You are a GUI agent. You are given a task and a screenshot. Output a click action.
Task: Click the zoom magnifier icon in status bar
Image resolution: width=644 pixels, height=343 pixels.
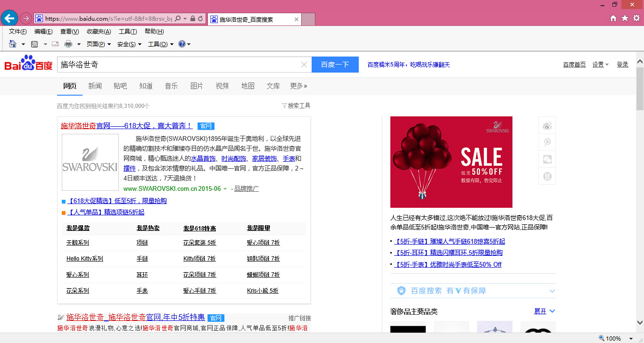coord(601,338)
